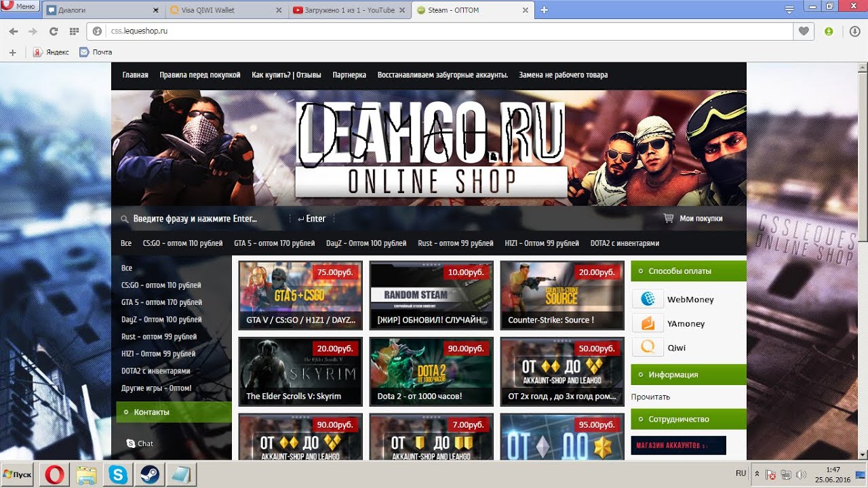Open Dota 2 - от 1000 часов product
The width and height of the screenshot is (868, 488).
pos(431,371)
